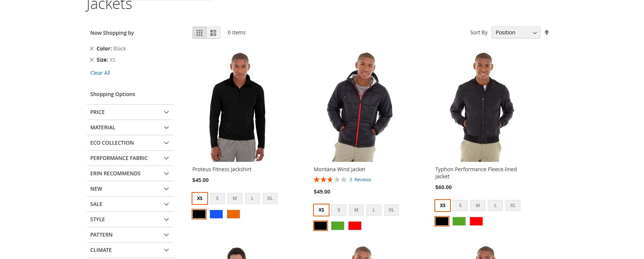Remove the Color: Black filter
Screen dimensions: 644x259
(92, 49)
